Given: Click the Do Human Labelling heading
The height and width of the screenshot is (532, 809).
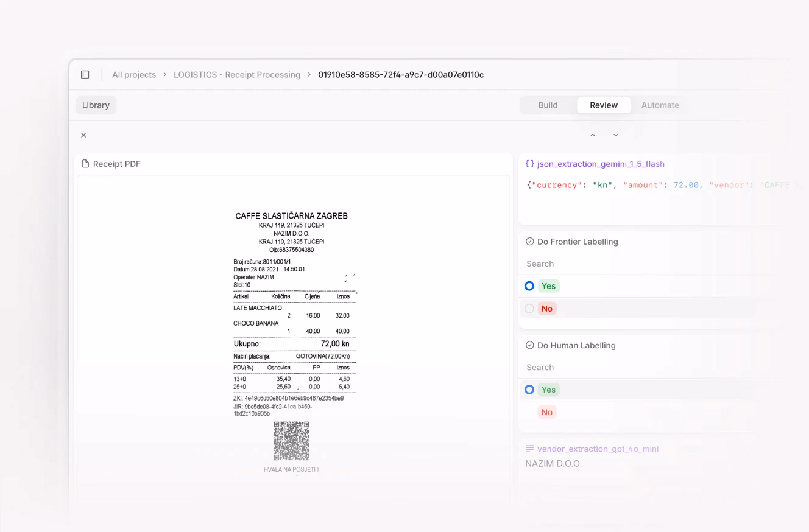Looking at the screenshot, I should click(x=576, y=345).
